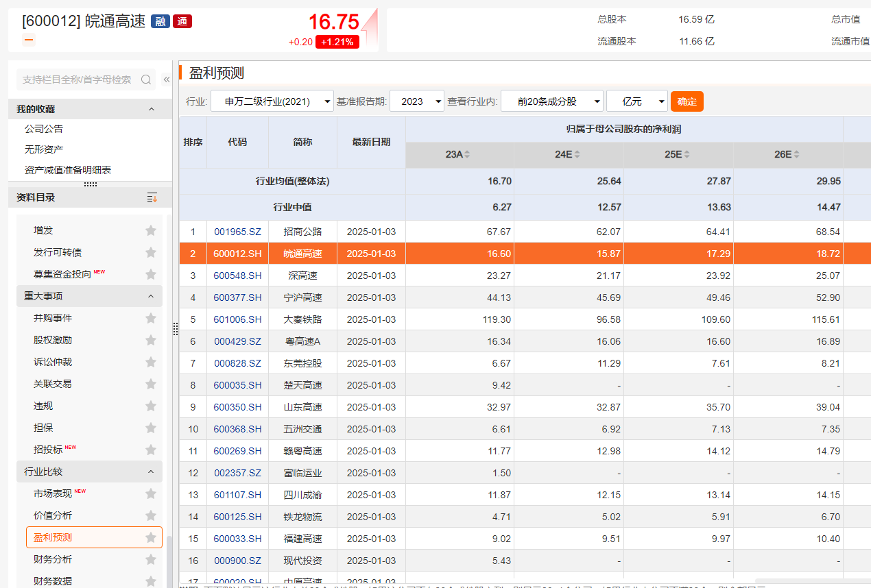Click the orange minus icon under stock name

click(x=28, y=39)
